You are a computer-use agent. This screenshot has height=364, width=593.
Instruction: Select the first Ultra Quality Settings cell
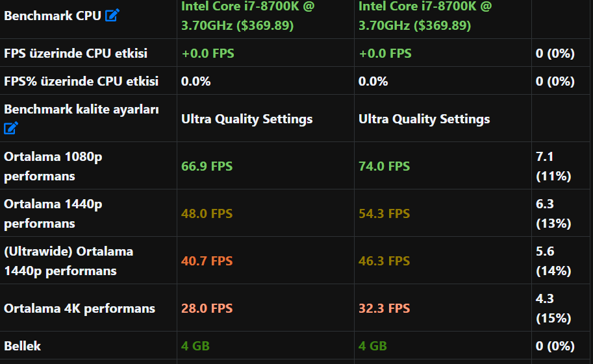coord(247,119)
